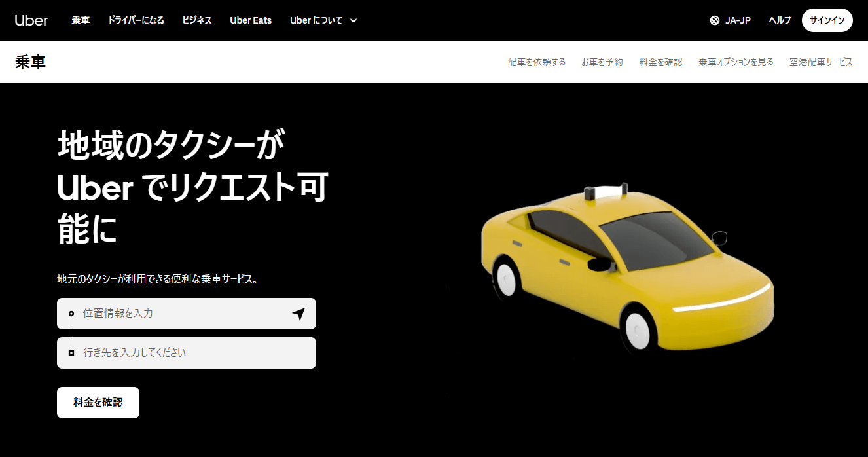Click the globe icon beside JA-JP
868x457 pixels.
click(x=715, y=20)
